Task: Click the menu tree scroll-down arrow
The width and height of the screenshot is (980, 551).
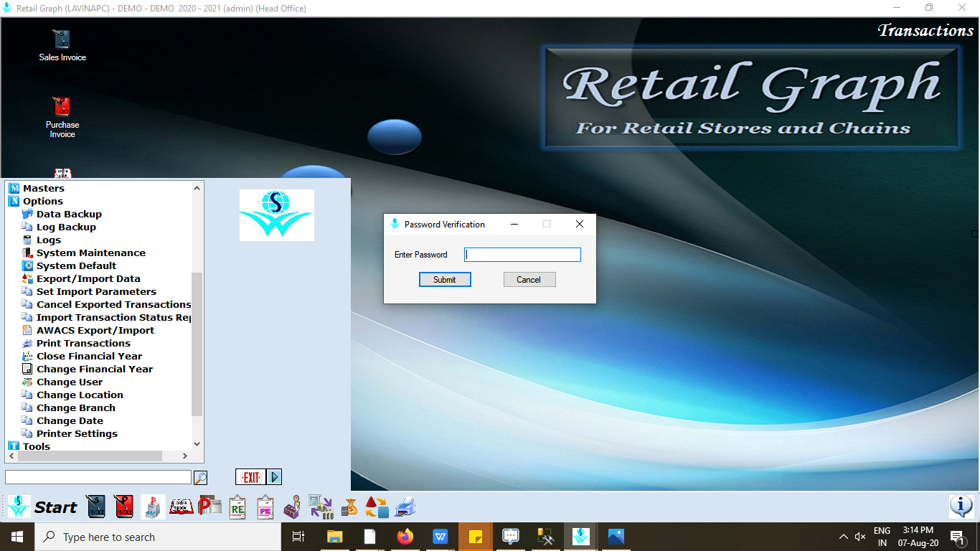Action: click(197, 445)
